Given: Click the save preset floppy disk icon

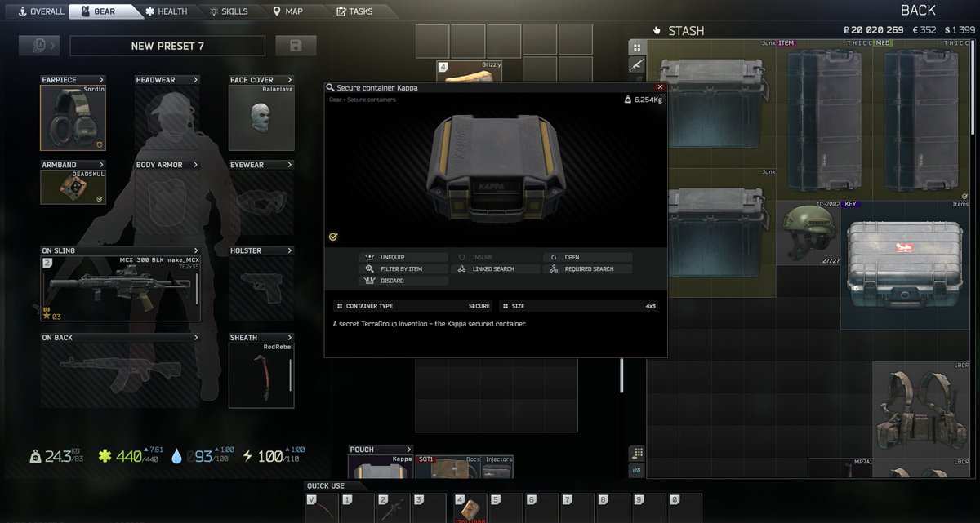Looking at the screenshot, I should pyautogui.click(x=296, y=46).
